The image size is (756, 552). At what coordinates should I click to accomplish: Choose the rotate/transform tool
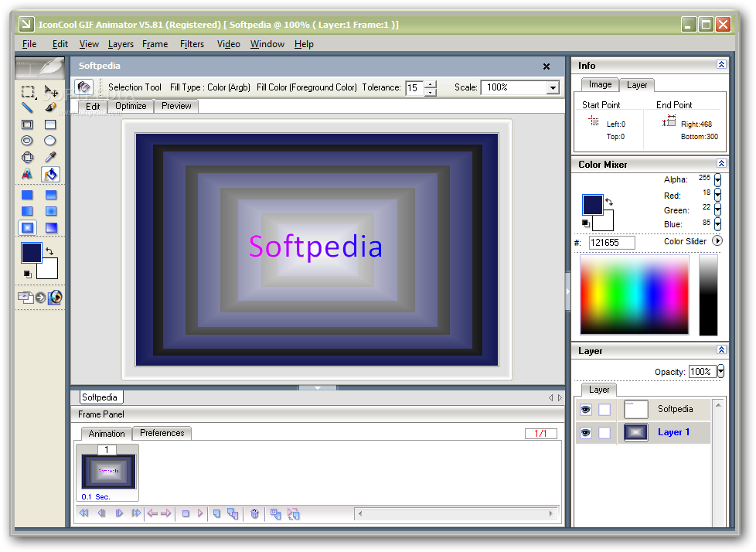(x=28, y=157)
